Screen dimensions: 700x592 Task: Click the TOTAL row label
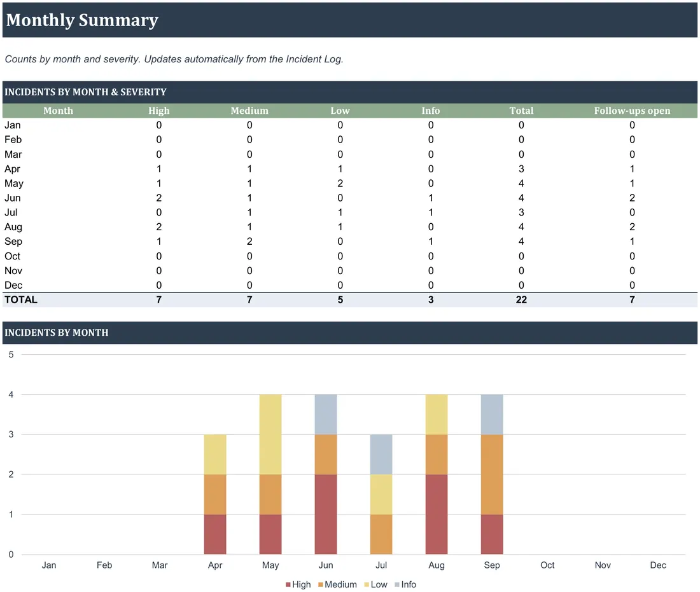[x=20, y=299]
